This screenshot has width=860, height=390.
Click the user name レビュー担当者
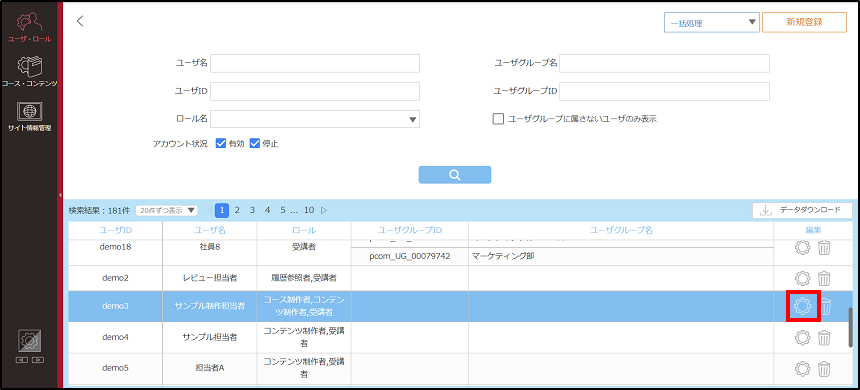[210, 278]
